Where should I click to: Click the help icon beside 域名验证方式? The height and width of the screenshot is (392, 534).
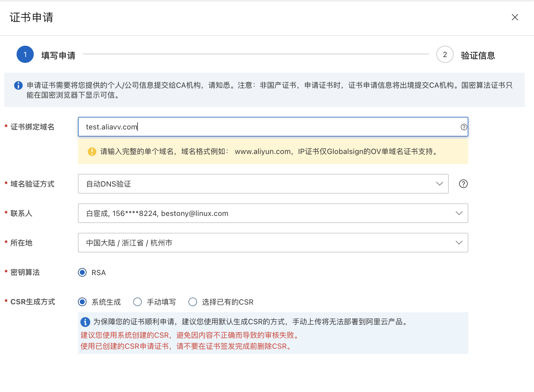point(463,184)
